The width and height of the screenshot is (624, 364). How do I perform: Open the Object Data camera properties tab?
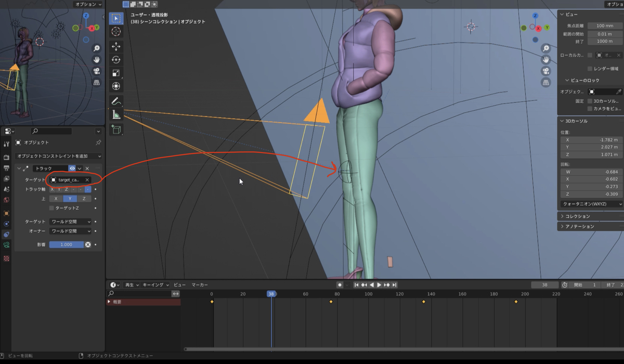[x=6, y=245]
